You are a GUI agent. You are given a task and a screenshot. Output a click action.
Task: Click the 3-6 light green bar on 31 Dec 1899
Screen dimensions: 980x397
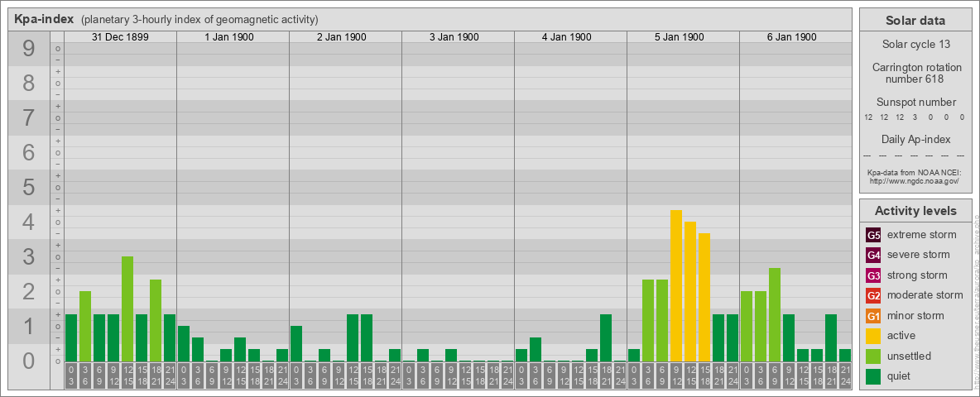tap(85, 327)
